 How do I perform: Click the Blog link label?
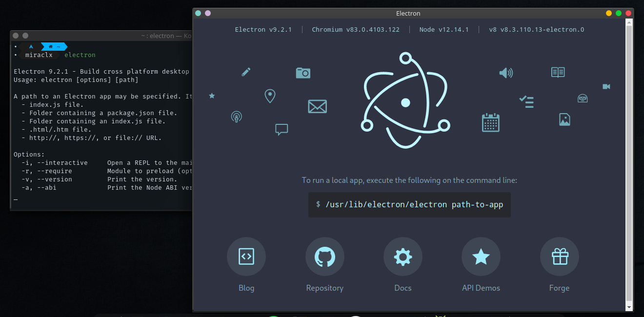246,288
